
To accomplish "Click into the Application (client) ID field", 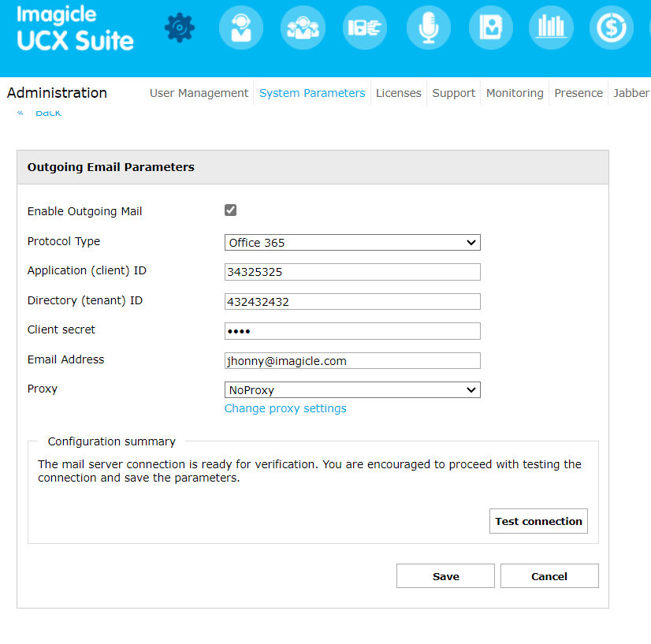I will (x=352, y=272).
